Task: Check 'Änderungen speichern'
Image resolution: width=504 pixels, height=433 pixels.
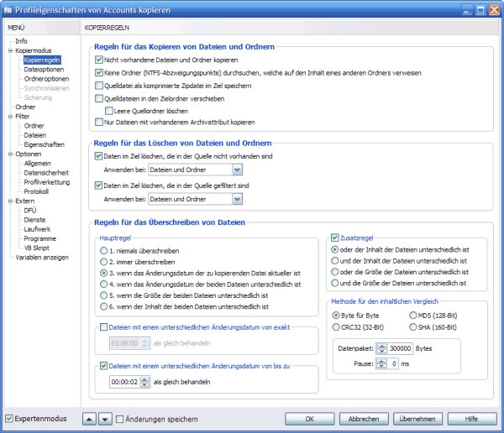Action: pyautogui.click(x=119, y=419)
